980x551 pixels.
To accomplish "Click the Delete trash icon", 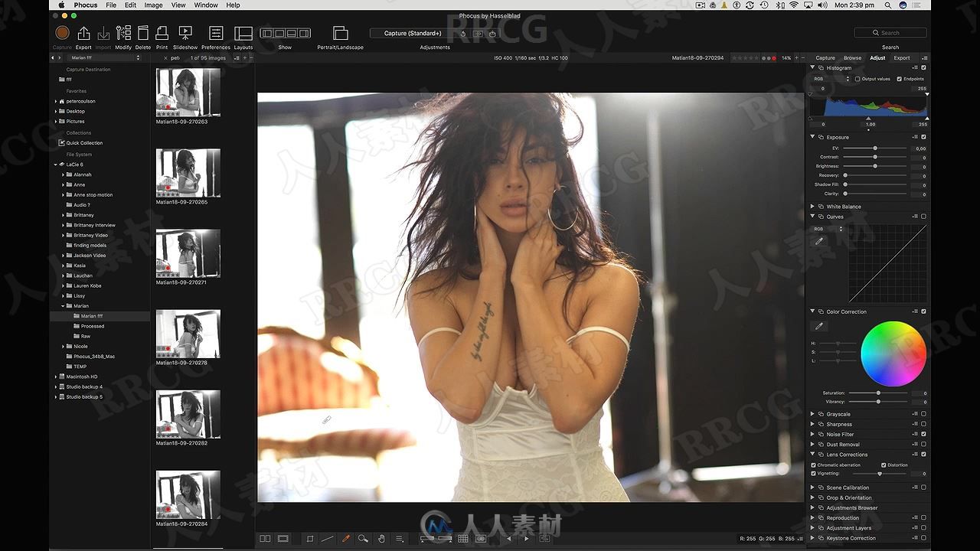I will (x=143, y=33).
